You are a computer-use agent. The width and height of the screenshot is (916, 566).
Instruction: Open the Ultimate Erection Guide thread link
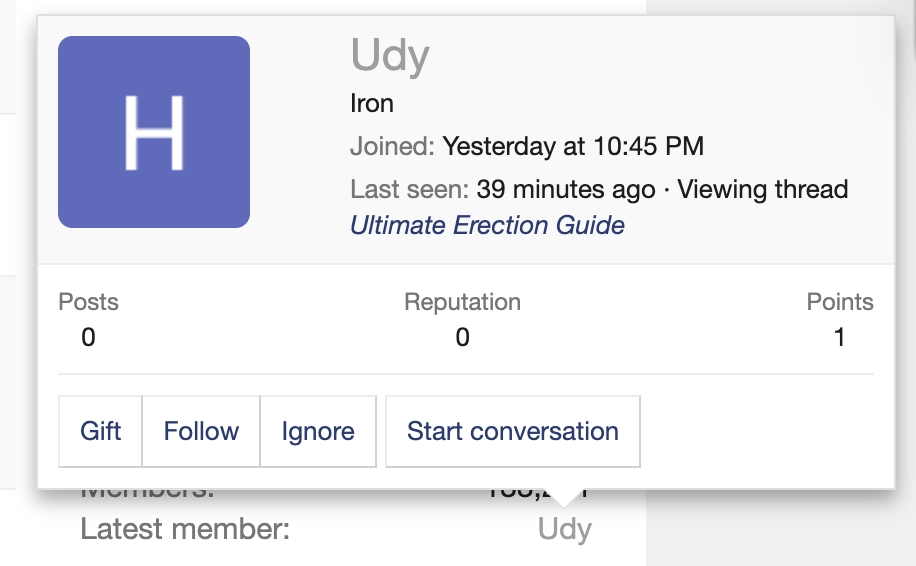click(x=487, y=225)
